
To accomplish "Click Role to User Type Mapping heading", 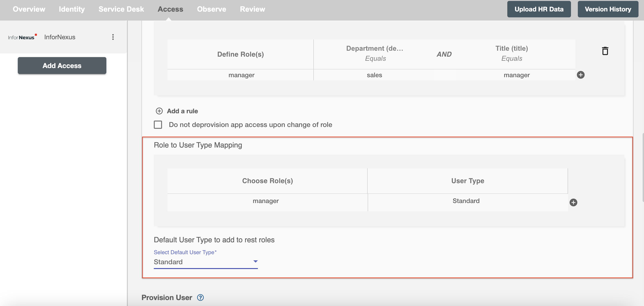I will point(198,145).
